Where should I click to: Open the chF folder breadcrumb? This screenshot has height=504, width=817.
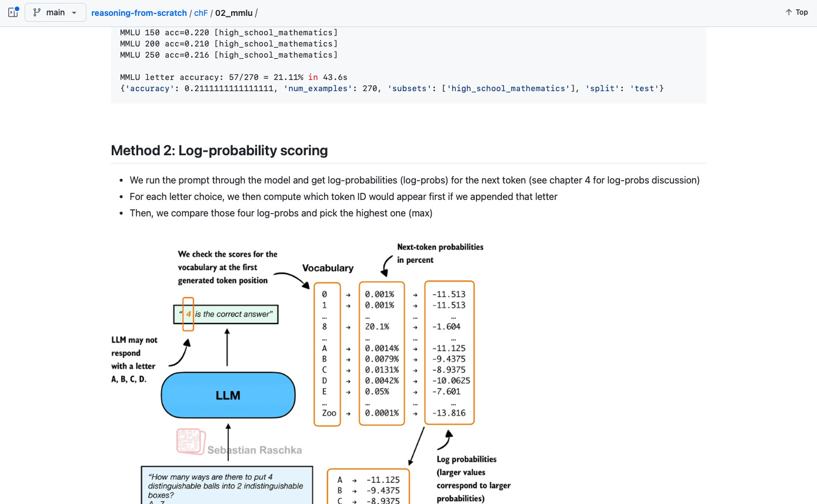pos(201,12)
